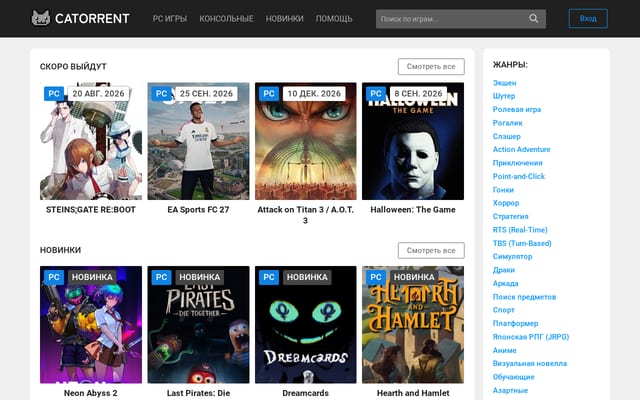Open the CATORRENT home title link
The image size is (640, 400).
click(92, 18)
